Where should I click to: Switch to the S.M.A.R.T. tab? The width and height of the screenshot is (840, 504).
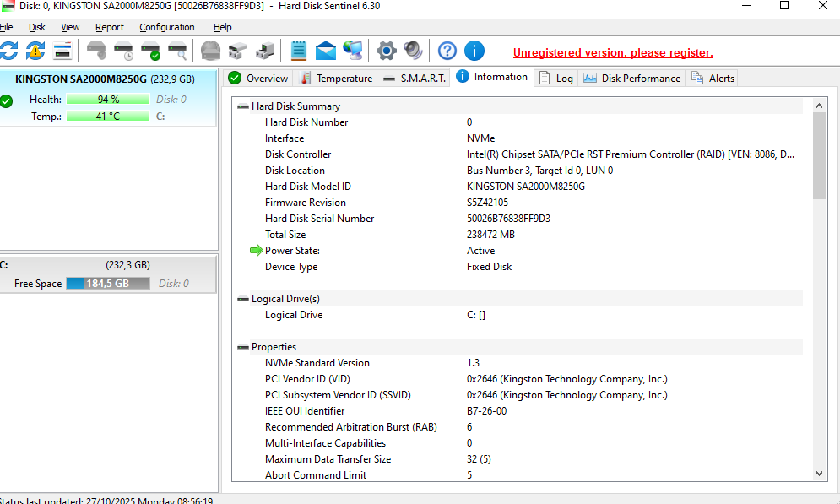pyautogui.click(x=414, y=79)
